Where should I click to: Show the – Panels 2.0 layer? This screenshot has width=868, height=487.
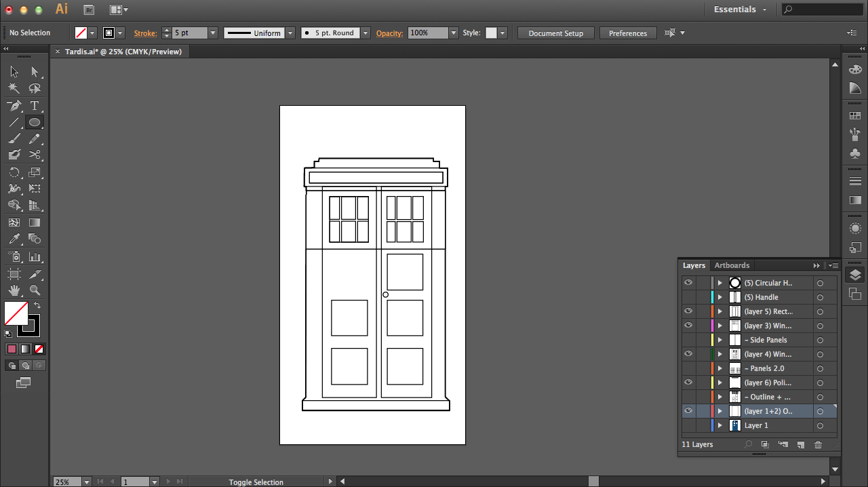point(688,368)
